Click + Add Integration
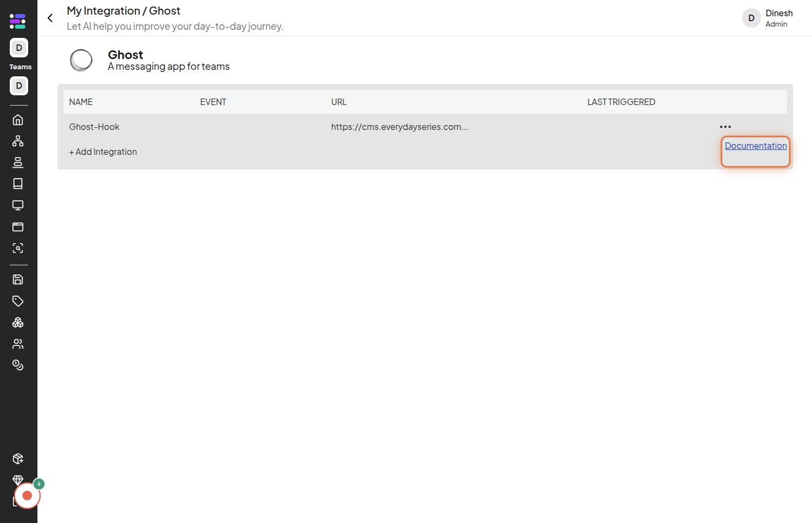 pyautogui.click(x=103, y=152)
